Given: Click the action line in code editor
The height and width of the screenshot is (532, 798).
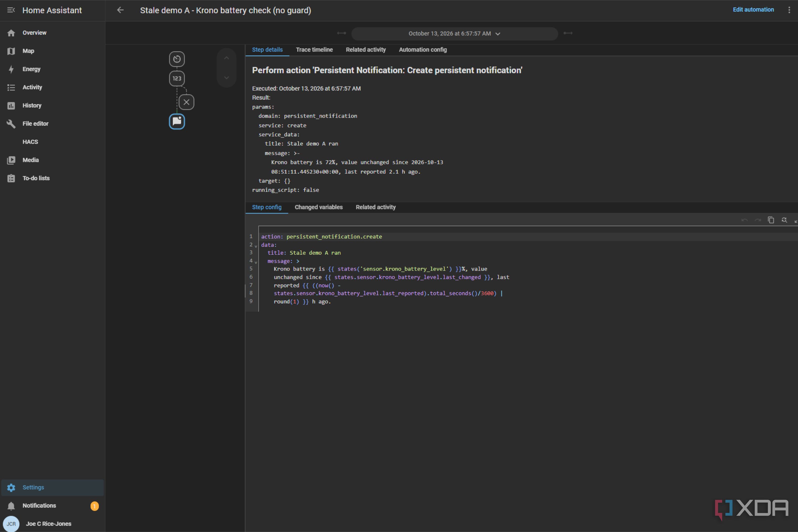Looking at the screenshot, I should point(529,236).
